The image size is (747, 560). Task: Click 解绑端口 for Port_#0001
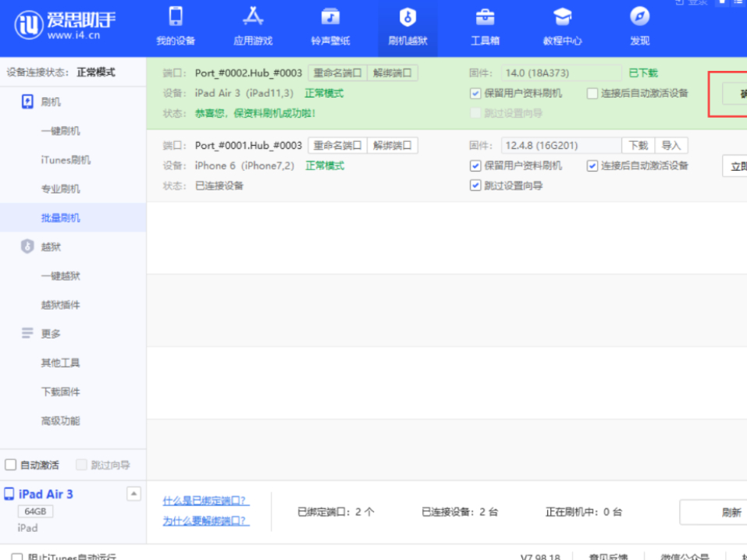pyautogui.click(x=393, y=145)
